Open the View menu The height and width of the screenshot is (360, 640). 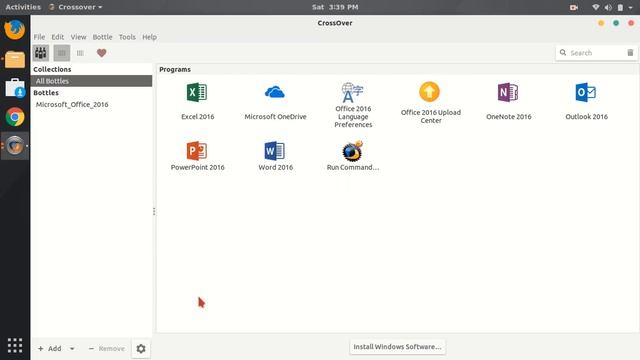(78, 37)
